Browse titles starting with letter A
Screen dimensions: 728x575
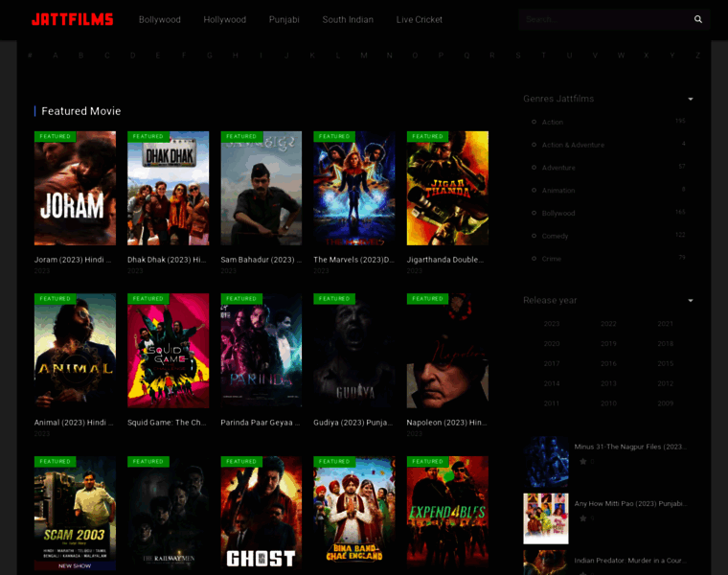click(56, 56)
